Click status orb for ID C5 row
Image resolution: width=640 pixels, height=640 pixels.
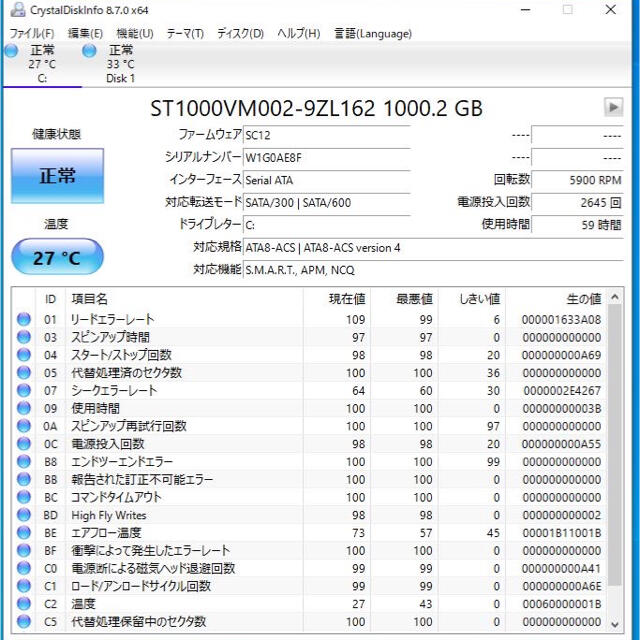pos(24,622)
